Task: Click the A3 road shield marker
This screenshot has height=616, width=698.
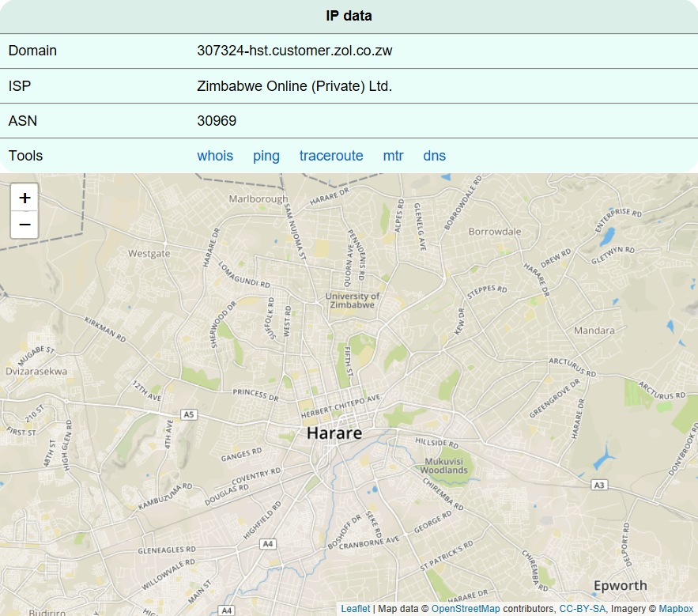Action: coord(599,485)
